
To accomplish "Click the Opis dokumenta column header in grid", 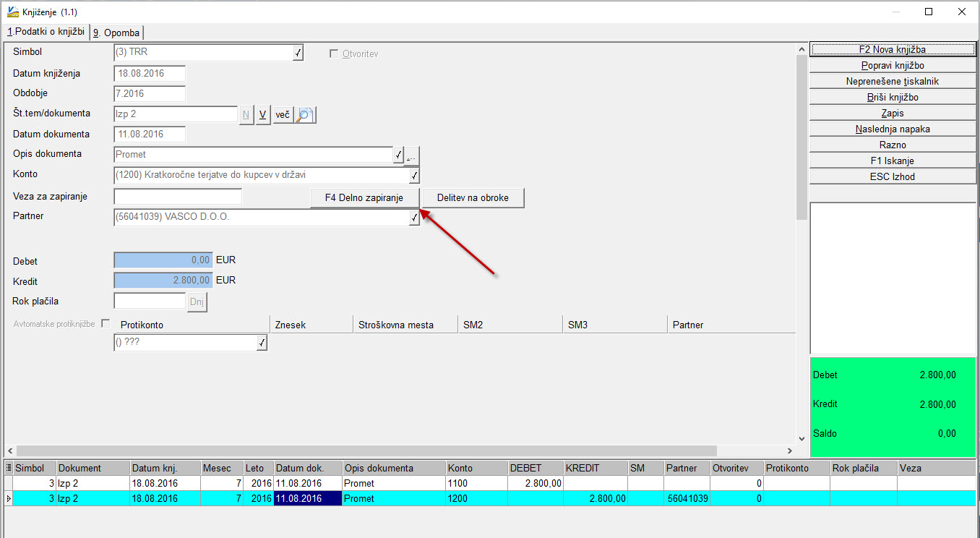I will [394, 468].
